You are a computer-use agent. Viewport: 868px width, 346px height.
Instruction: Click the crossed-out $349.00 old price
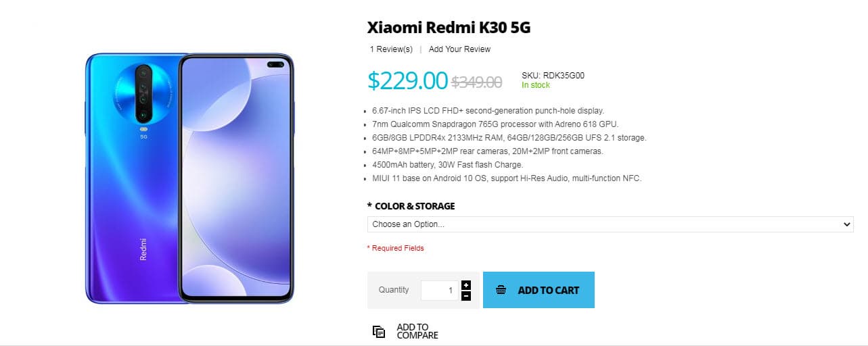[x=476, y=82]
